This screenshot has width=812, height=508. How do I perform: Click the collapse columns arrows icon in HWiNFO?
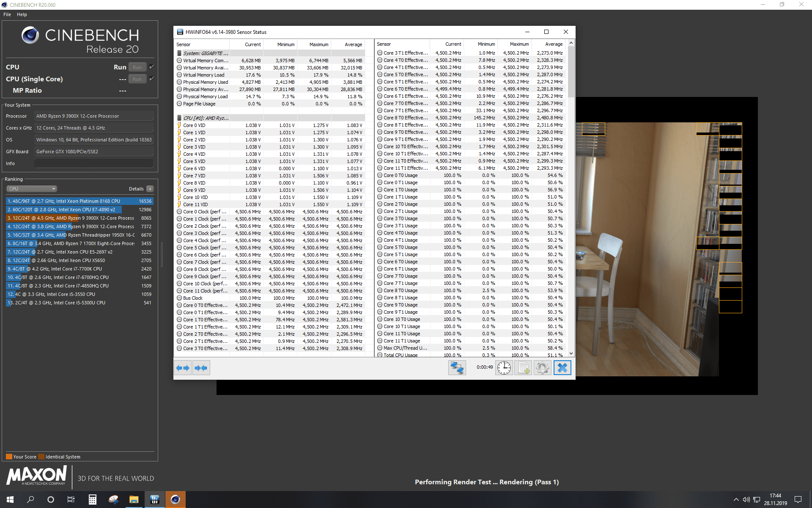coord(201,368)
